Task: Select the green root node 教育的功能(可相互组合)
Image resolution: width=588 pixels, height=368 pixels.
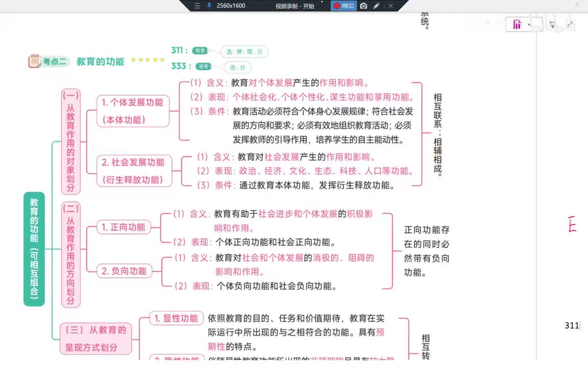Action: 34,248
